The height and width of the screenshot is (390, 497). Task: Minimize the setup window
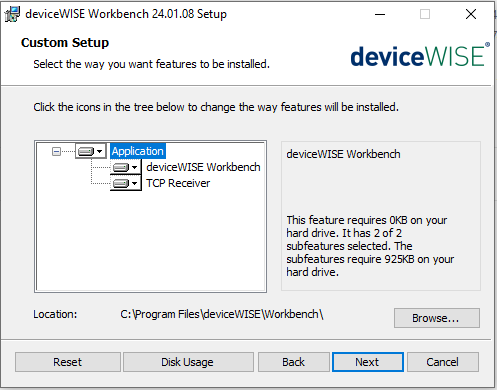[x=380, y=14]
